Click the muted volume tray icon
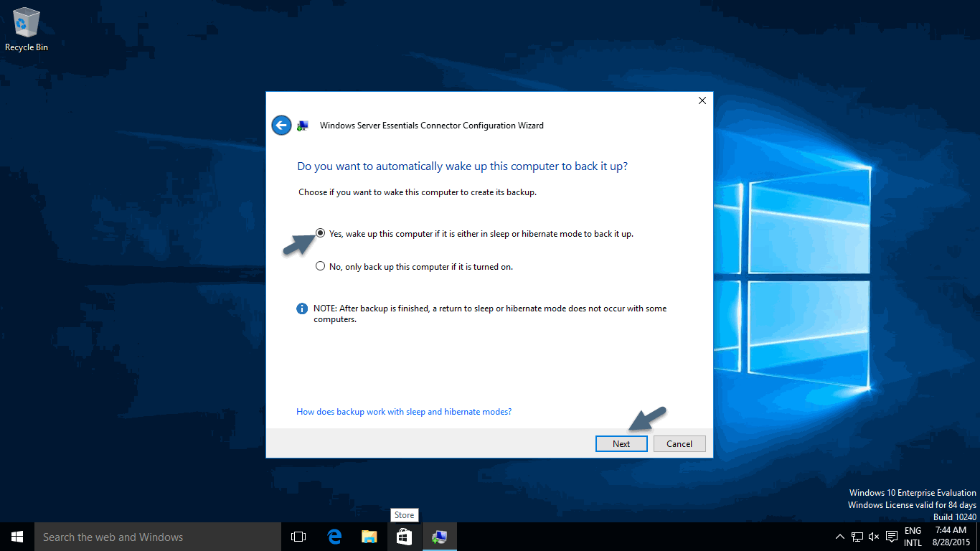980x551 pixels. click(x=874, y=537)
